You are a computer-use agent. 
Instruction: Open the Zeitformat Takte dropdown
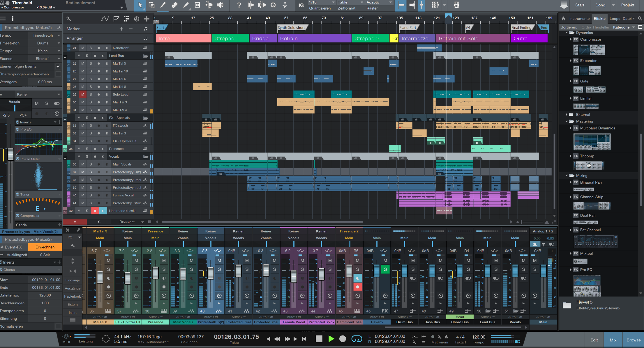(x=350, y=2)
